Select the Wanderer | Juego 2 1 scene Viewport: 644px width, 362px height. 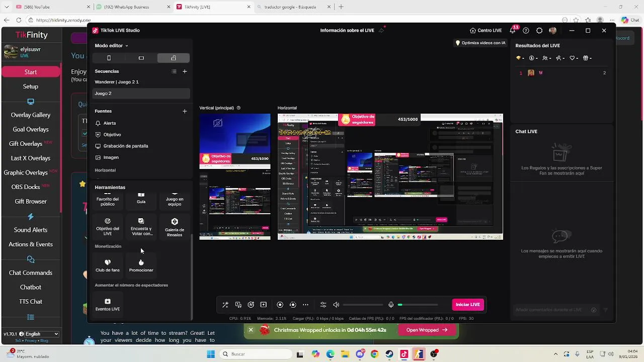(x=141, y=82)
